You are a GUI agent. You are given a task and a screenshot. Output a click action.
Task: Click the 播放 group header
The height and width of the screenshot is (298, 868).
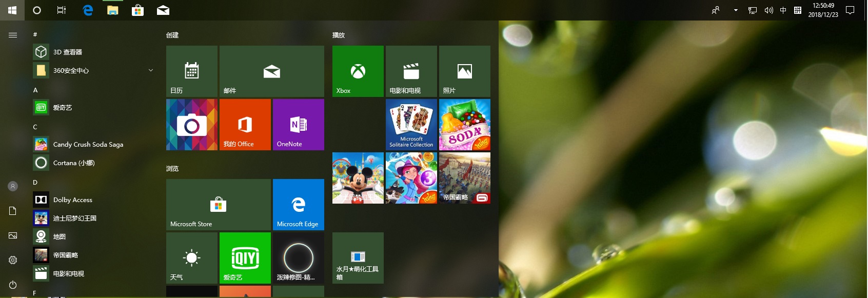pos(339,35)
